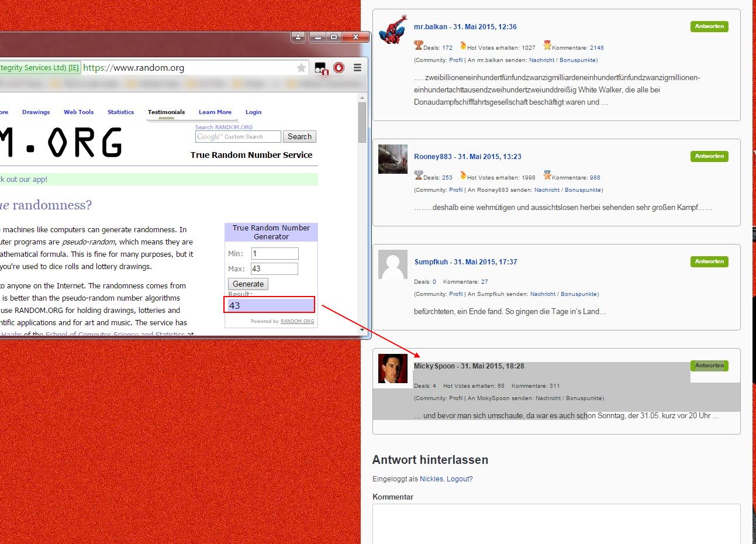Click the Kommentare badge icon for mr.balkan
The image size is (756, 544).
[547, 45]
